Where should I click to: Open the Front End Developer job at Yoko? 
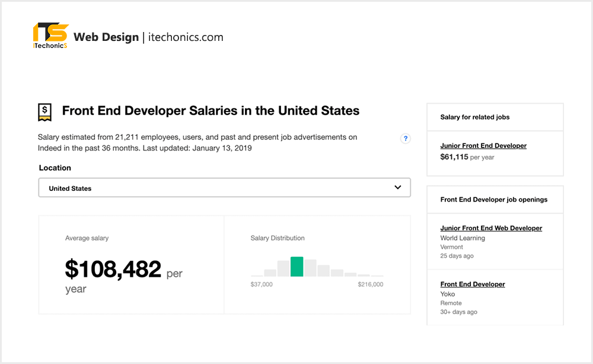(x=473, y=284)
